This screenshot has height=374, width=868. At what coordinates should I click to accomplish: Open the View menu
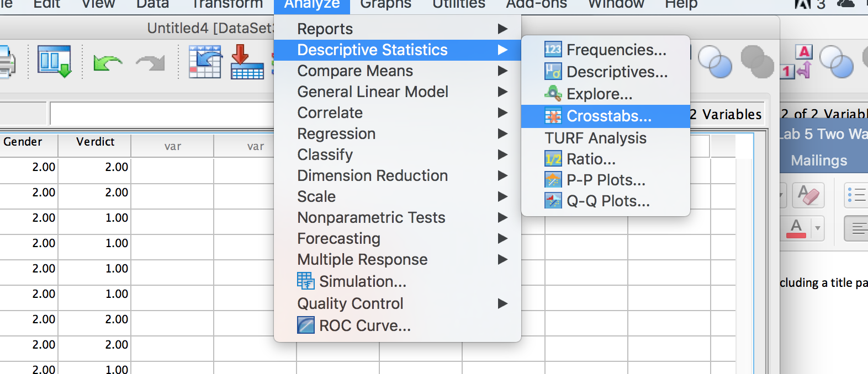coord(98,6)
